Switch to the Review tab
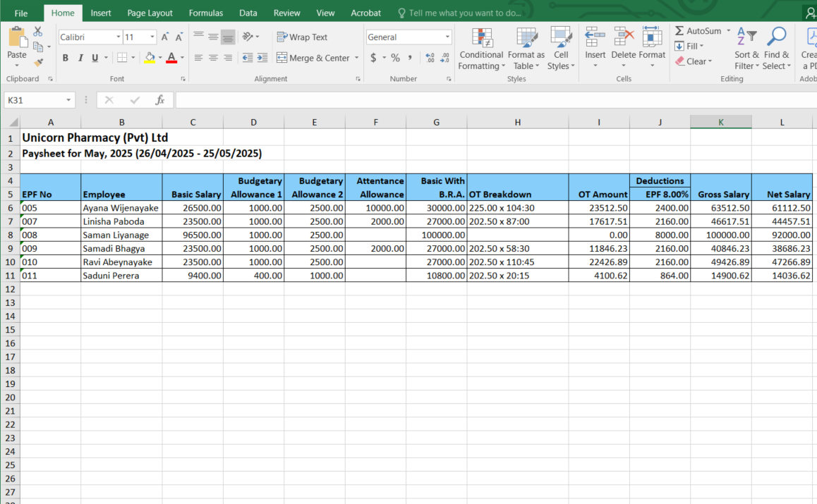 point(286,13)
